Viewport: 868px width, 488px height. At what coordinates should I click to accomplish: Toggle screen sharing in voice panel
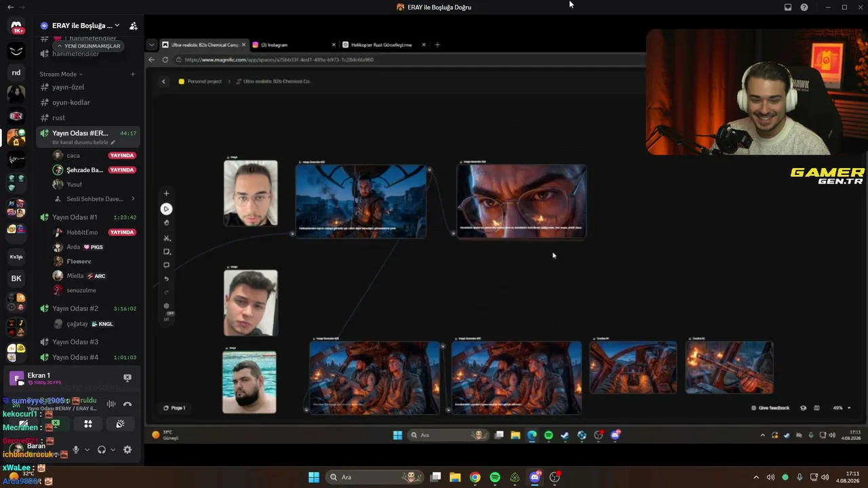(56, 424)
